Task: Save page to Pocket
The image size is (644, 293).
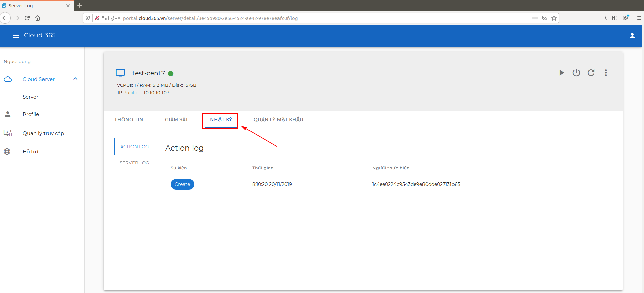Action: 545,18
